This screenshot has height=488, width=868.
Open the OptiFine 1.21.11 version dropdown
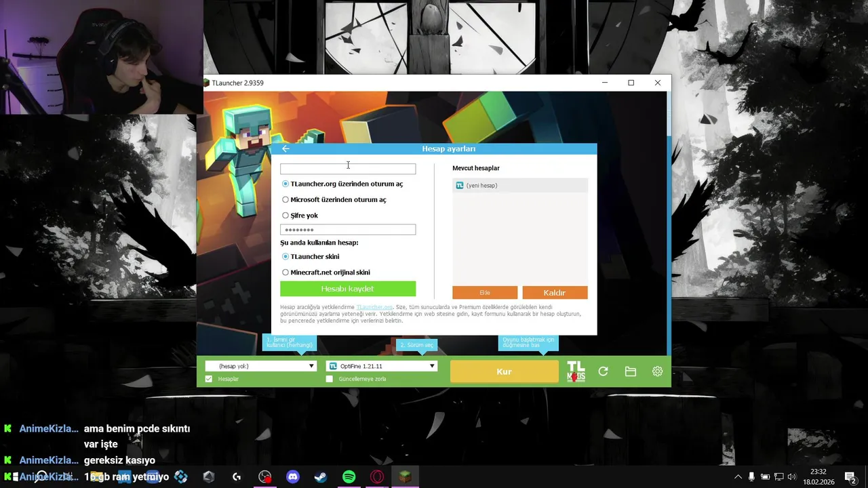point(382,366)
